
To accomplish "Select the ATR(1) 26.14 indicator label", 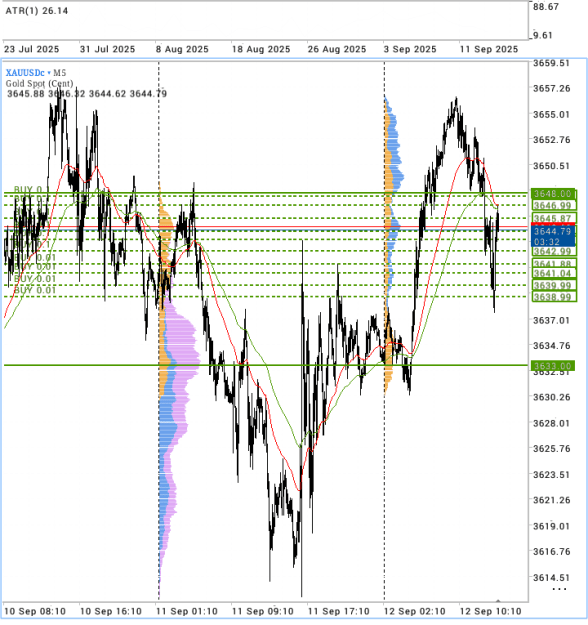I will coord(37,11).
